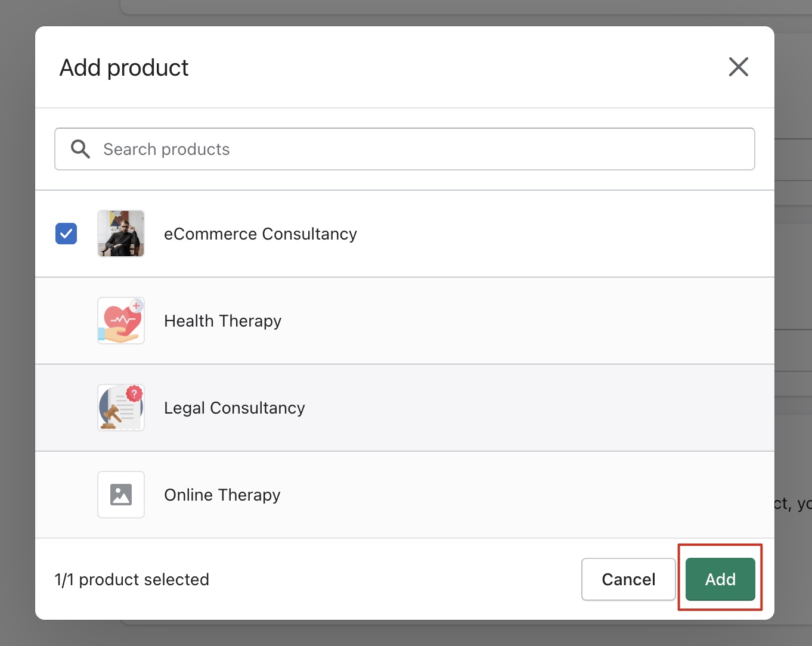This screenshot has height=646, width=812.
Task: Close the Add product dialog
Action: point(738,67)
